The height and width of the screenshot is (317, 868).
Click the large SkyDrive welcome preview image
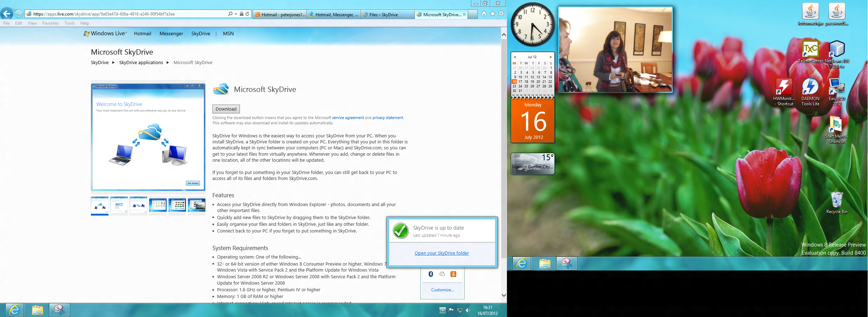(x=148, y=137)
